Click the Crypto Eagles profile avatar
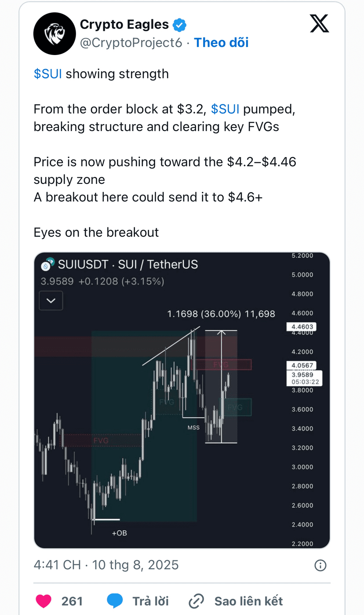364x615 pixels. click(55, 33)
